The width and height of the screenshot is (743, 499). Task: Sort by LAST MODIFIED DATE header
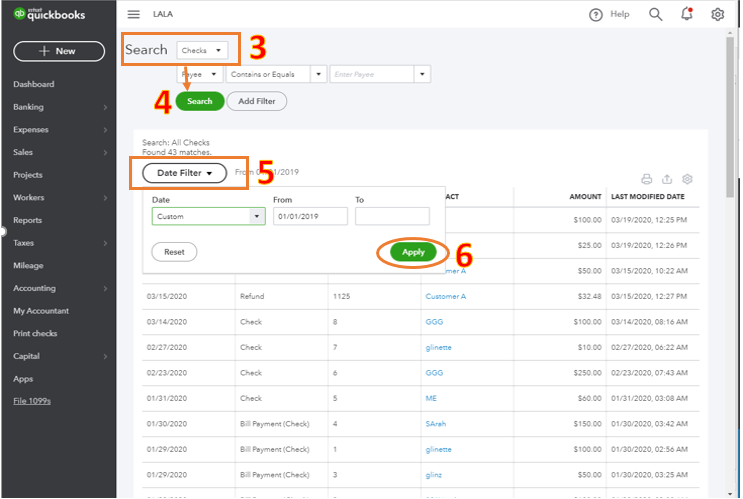[648, 197]
